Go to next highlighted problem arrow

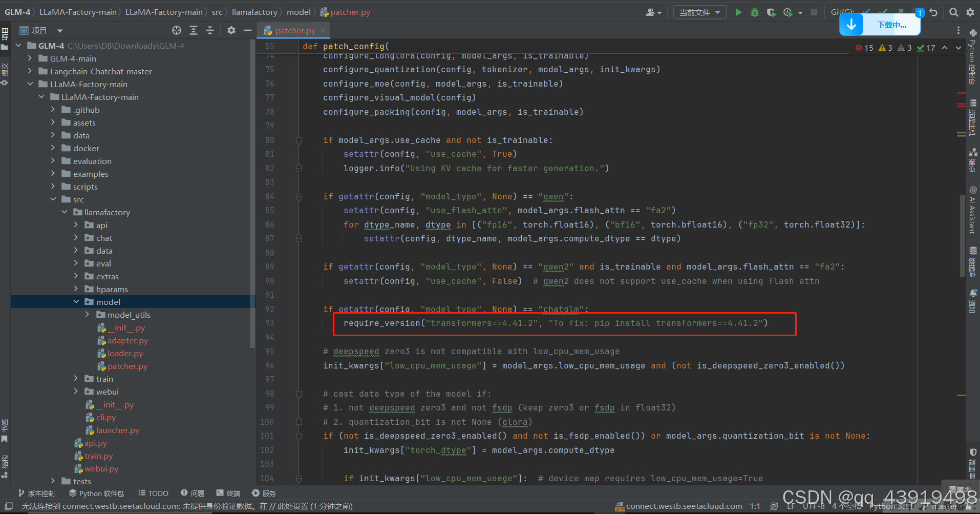(958, 48)
